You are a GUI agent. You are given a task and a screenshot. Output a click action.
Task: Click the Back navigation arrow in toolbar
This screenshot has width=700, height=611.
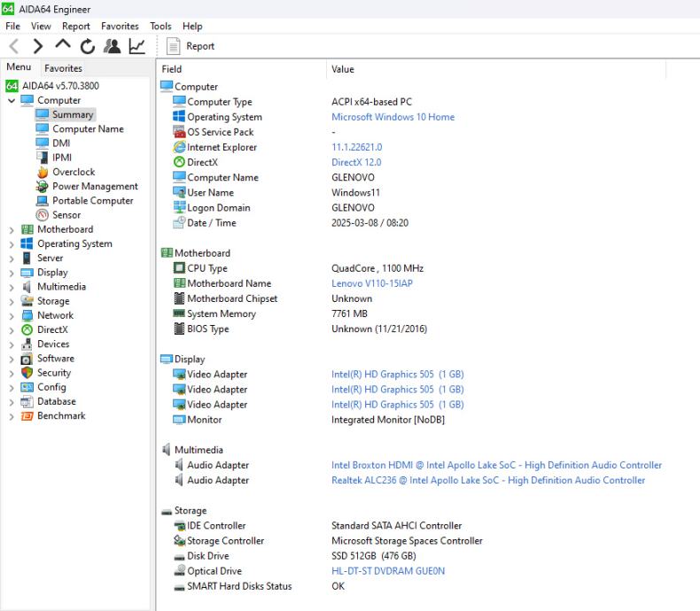tap(14, 46)
